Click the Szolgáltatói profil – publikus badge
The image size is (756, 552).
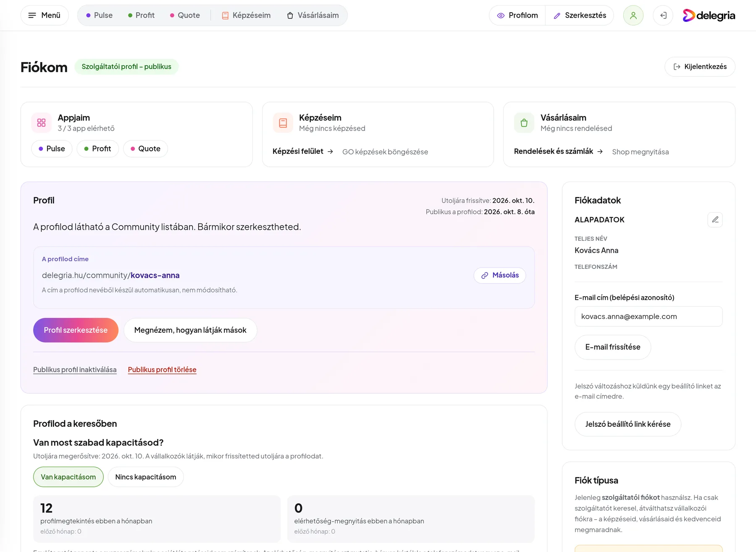[x=126, y=66]
